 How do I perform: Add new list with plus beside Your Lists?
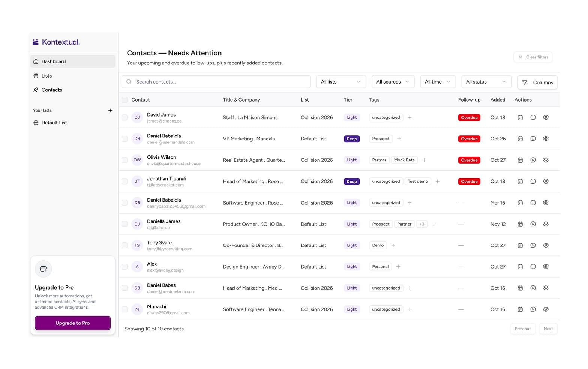110,110
